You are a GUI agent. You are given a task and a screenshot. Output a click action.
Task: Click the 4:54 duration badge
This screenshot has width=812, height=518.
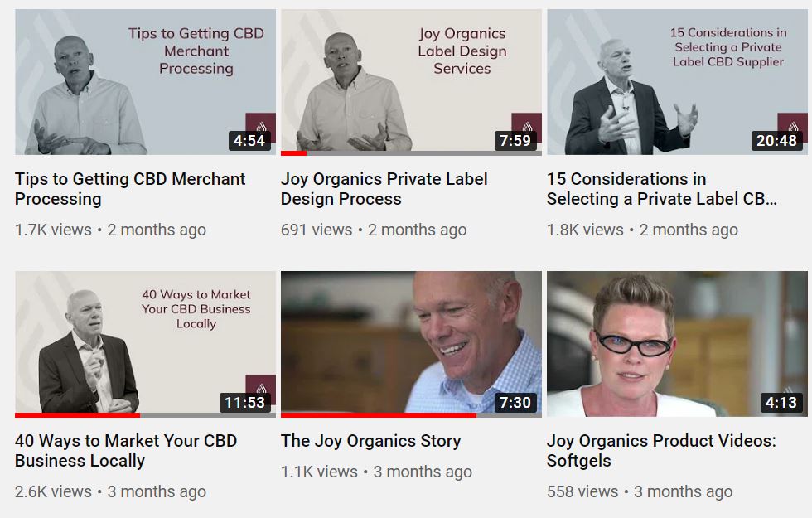coord(249,140)
